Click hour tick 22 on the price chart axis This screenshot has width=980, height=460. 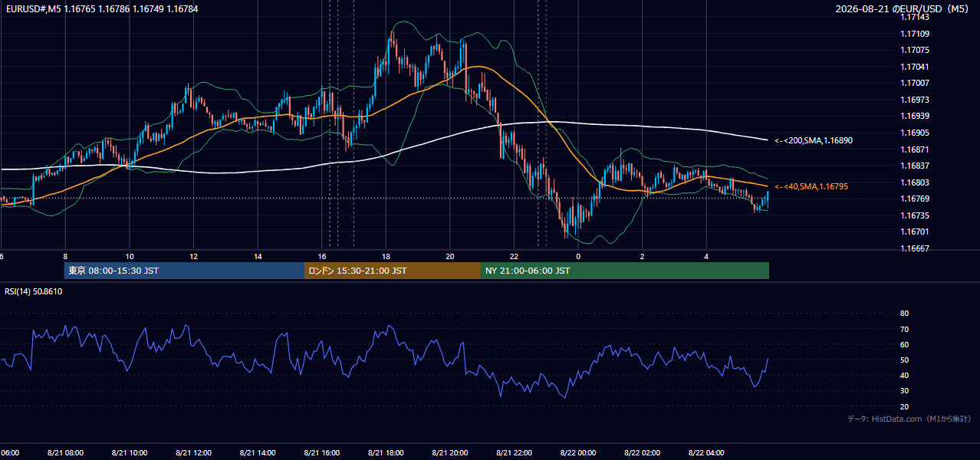[514, 256]
